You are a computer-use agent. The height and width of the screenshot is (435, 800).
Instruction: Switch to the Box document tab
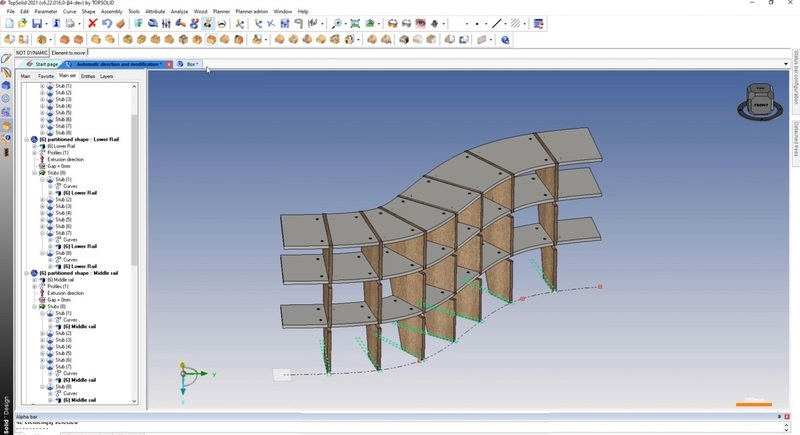coord(191,64)
